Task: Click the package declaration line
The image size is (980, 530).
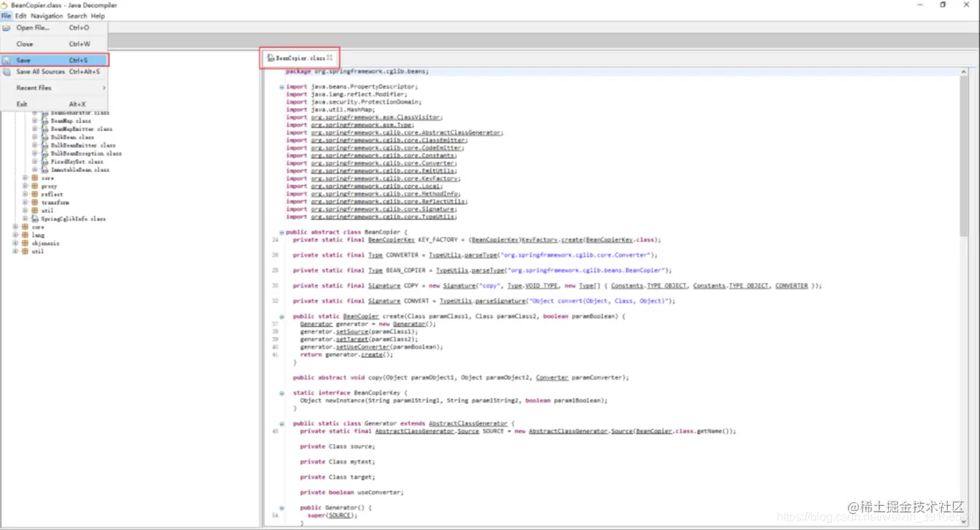Action: pyautogui.click(x=357, y=71)
